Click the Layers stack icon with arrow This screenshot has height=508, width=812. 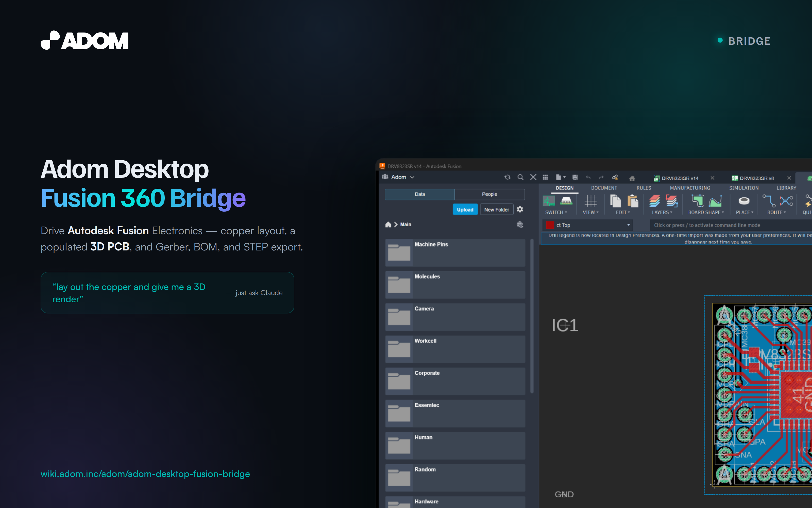click(672, 201)
